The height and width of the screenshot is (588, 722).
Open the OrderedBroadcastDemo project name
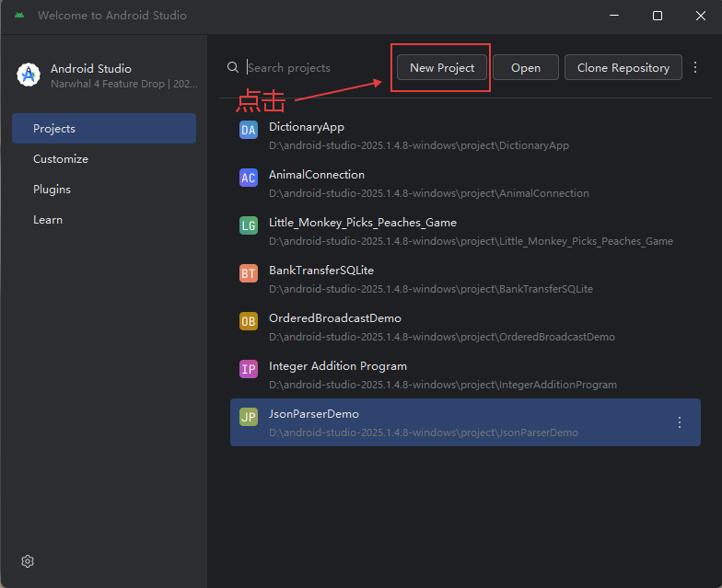pos(335,318)
